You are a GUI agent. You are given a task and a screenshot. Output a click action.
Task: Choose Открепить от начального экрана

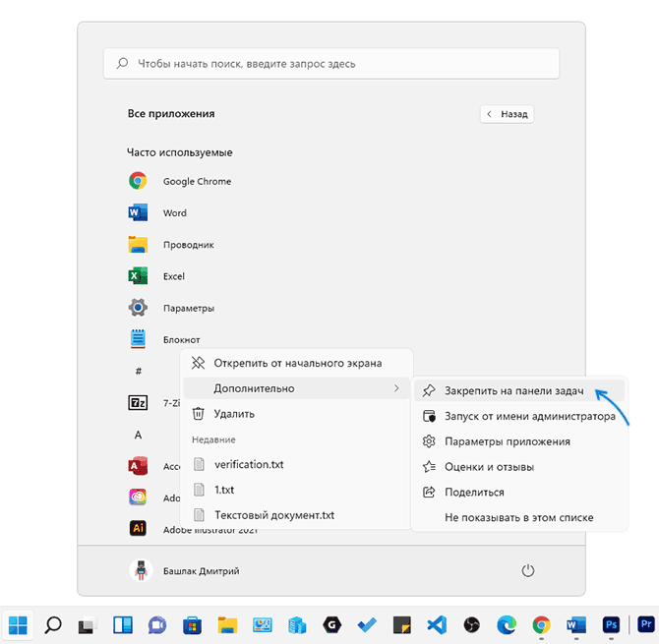tap(297, 363)
